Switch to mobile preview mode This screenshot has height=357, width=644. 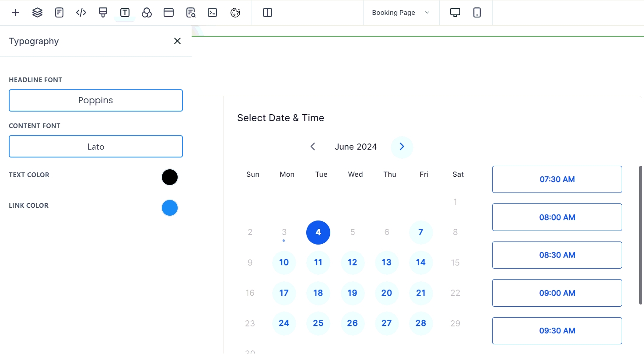477,13
